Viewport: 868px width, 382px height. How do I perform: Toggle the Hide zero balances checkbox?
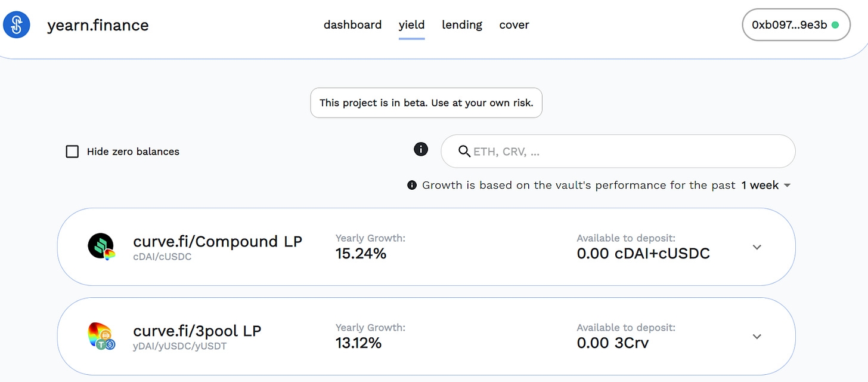click(72, 152)
